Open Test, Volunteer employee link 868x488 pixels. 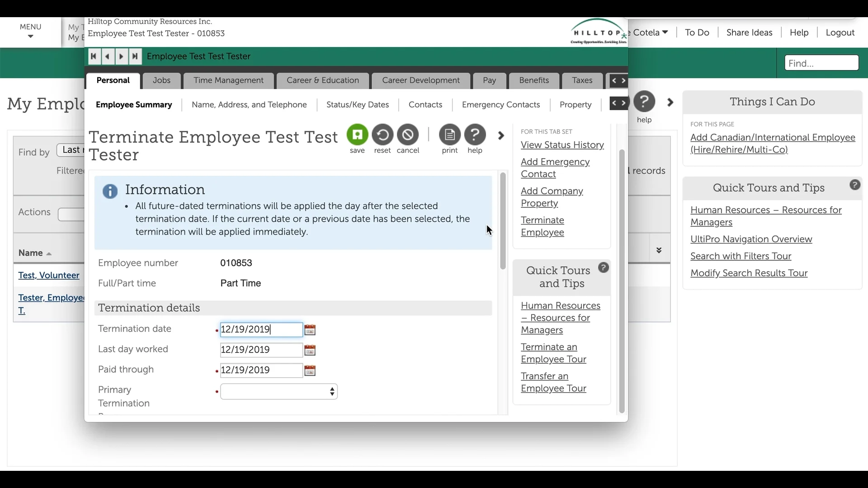click(49, 276)
